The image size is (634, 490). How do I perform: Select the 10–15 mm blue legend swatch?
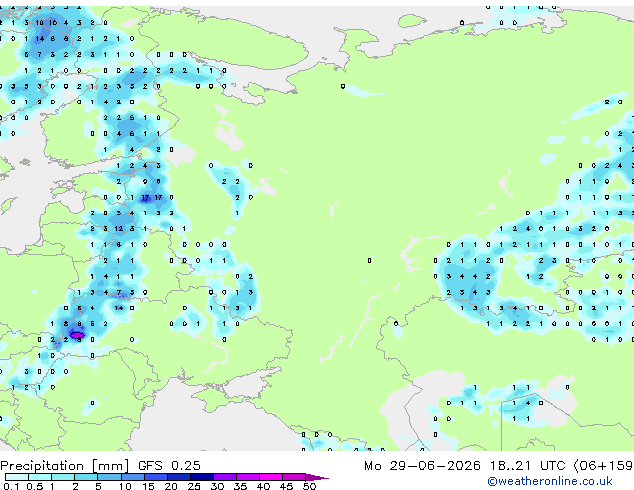132,477
